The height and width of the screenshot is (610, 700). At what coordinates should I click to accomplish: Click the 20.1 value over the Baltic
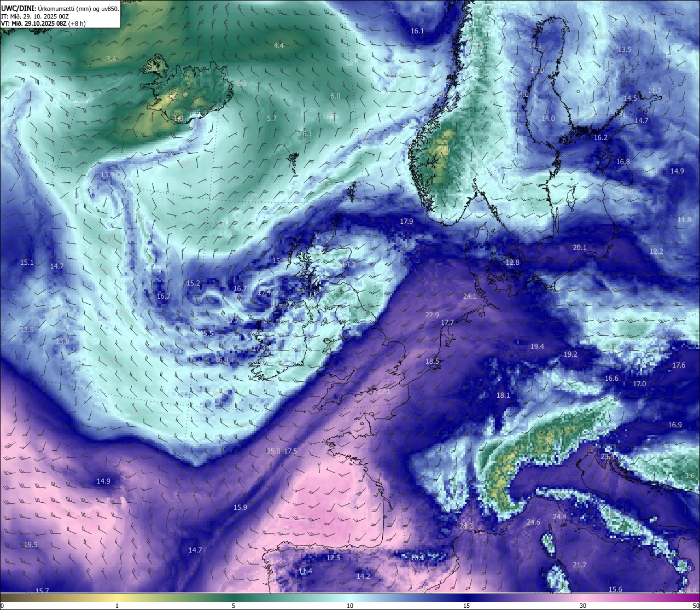coord(580,247)
